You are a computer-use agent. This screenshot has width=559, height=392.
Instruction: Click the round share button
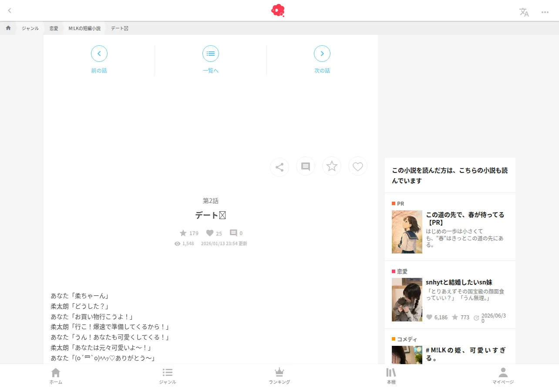click(x=279, y=167)
